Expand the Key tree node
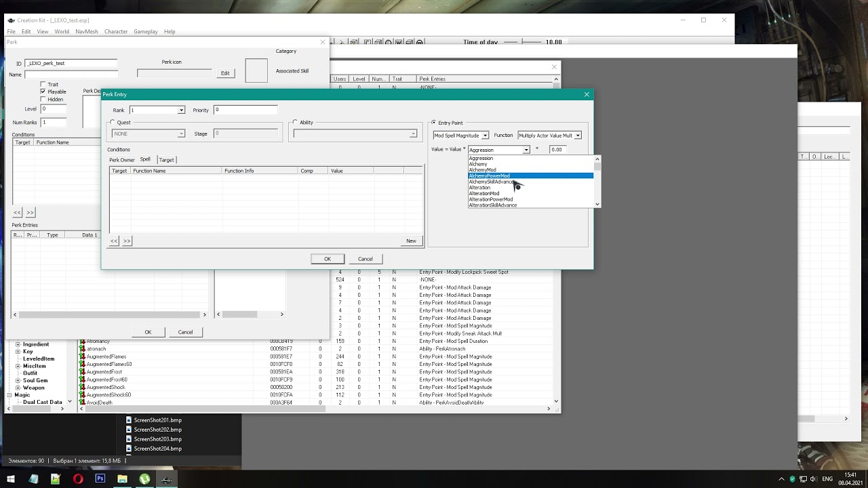Viewport: 868px width, 488px height. click(x=18, y=352)
